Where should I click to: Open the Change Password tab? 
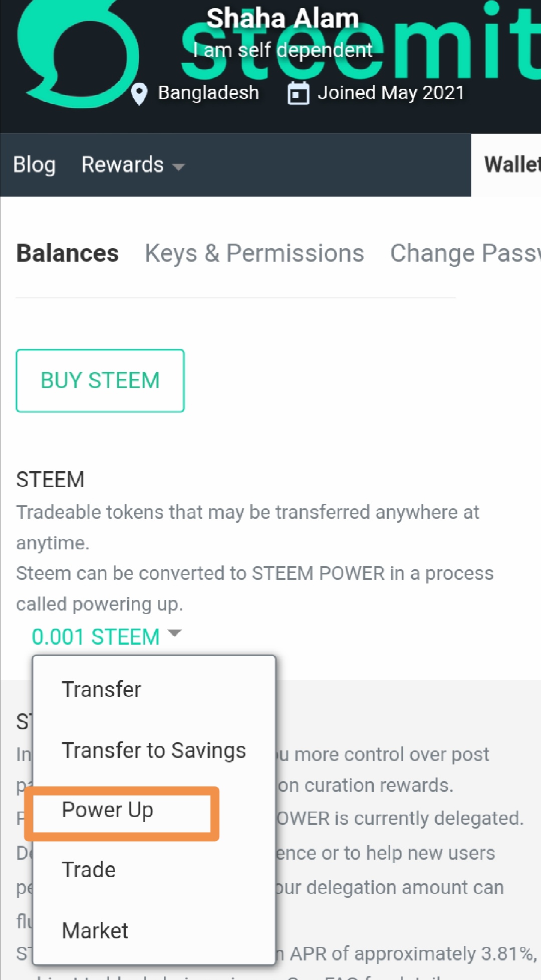(465, 253)
